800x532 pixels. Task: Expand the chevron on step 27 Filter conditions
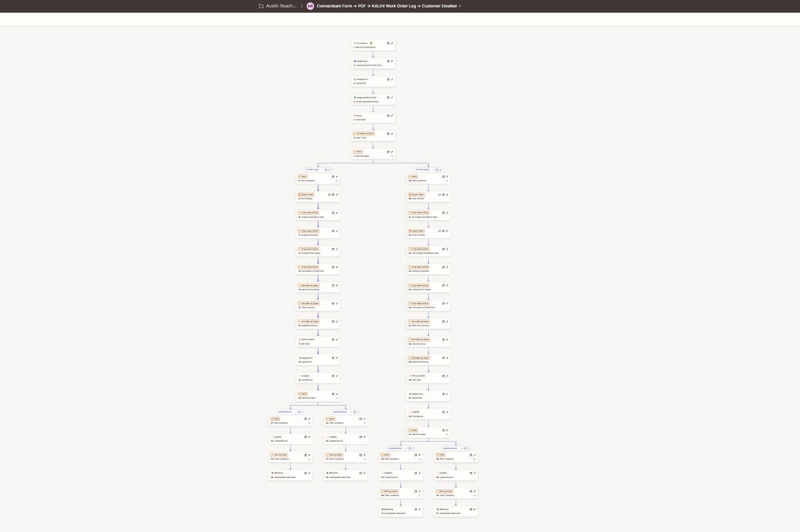click(364, 459)
